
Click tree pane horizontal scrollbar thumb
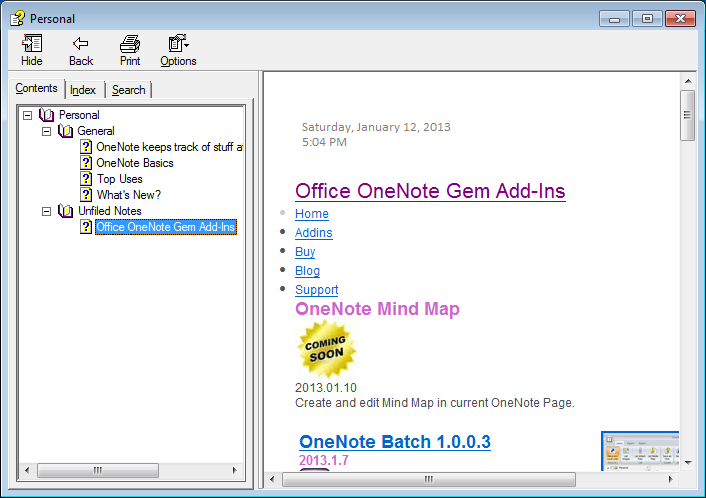98,471
